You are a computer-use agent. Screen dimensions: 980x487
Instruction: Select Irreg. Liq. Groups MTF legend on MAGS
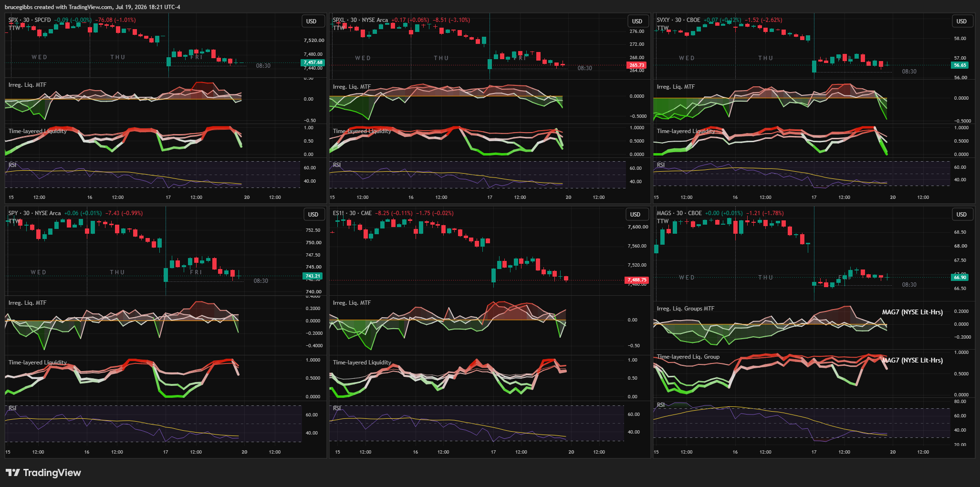[x=685, y=309]
